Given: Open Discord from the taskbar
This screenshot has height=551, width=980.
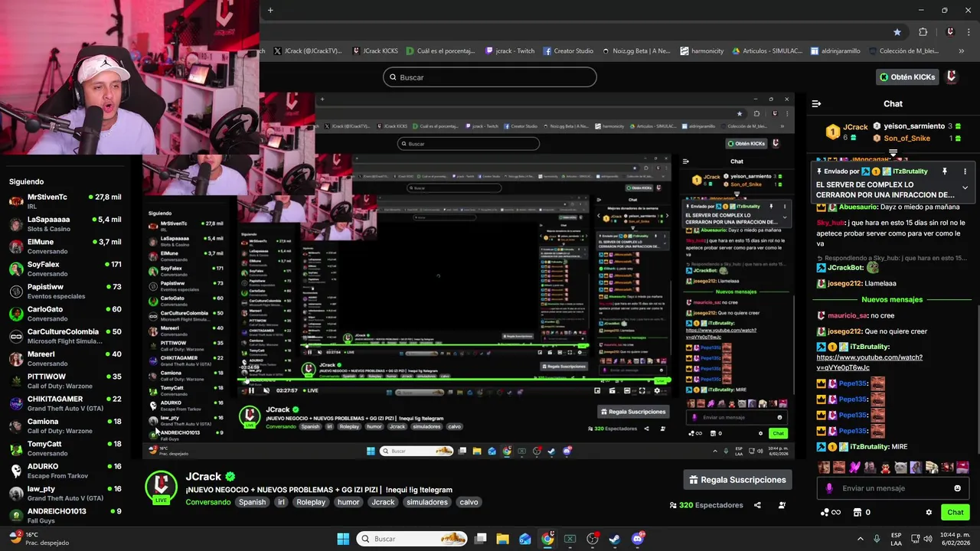Looking at the screenshot, I should click(637, 539).
